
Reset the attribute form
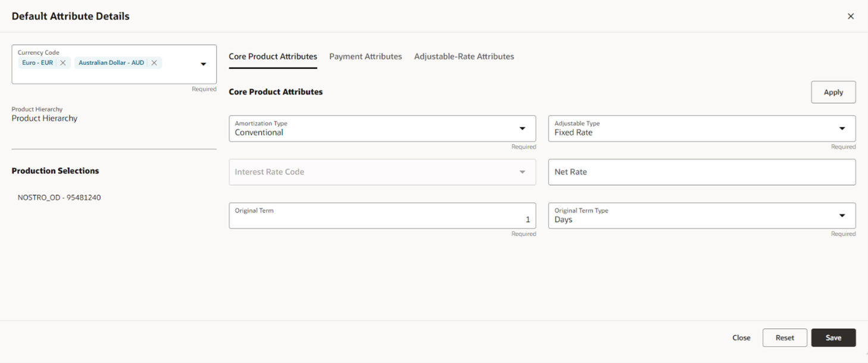tap(785, 337)
